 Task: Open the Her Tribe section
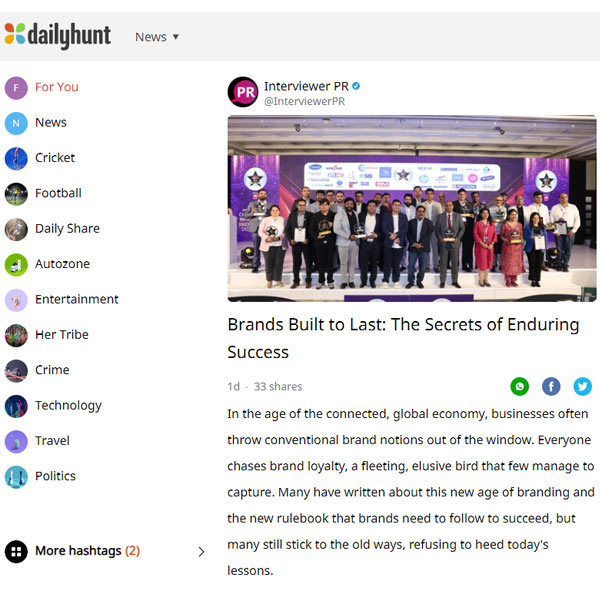pos(62,334)
